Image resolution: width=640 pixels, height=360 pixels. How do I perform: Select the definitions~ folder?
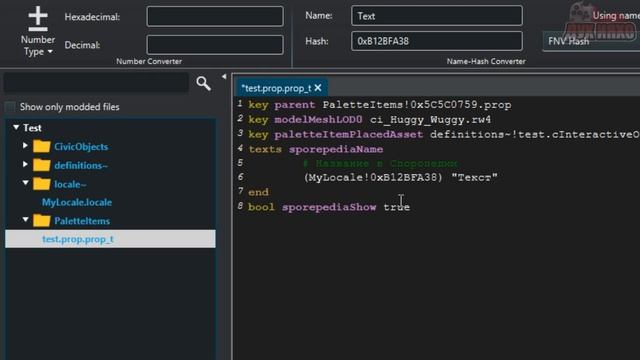tap(81, 165)
